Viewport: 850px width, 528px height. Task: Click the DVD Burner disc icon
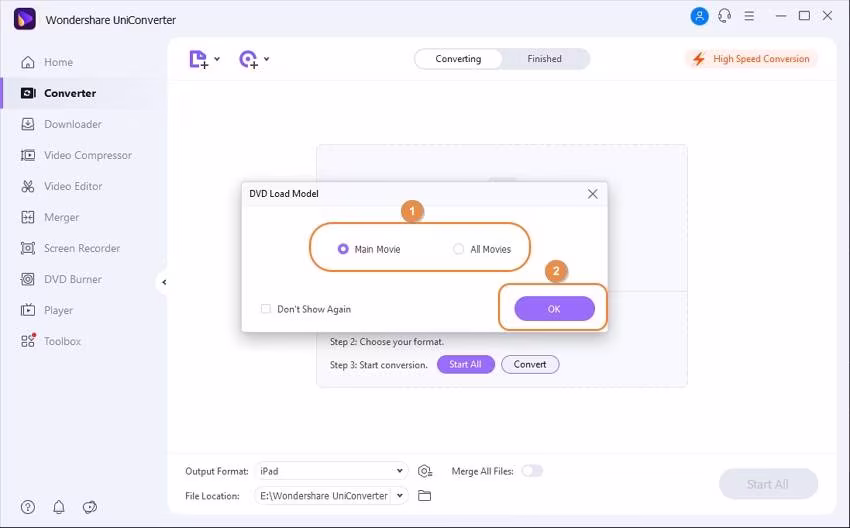[28, 279]
